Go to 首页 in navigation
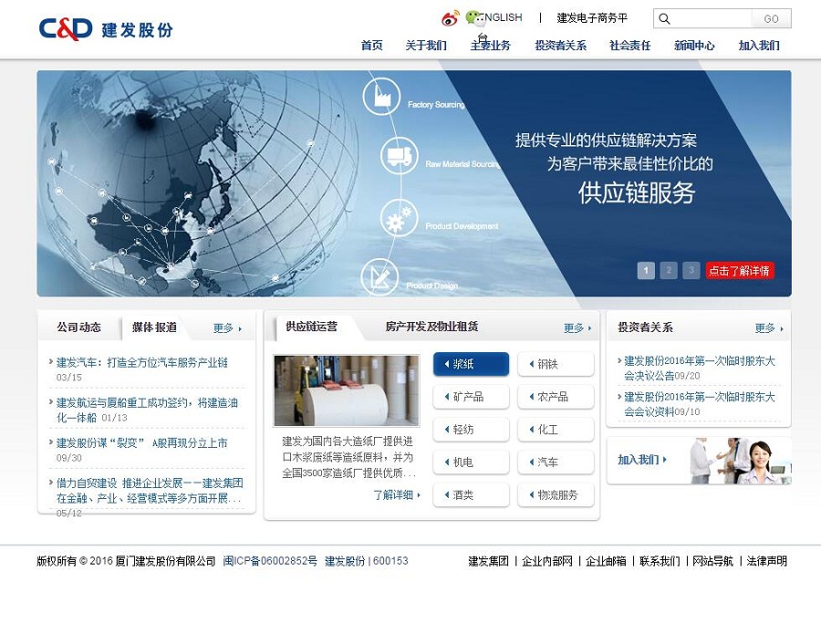Viewport: 821px width, 644px height. 372,46
